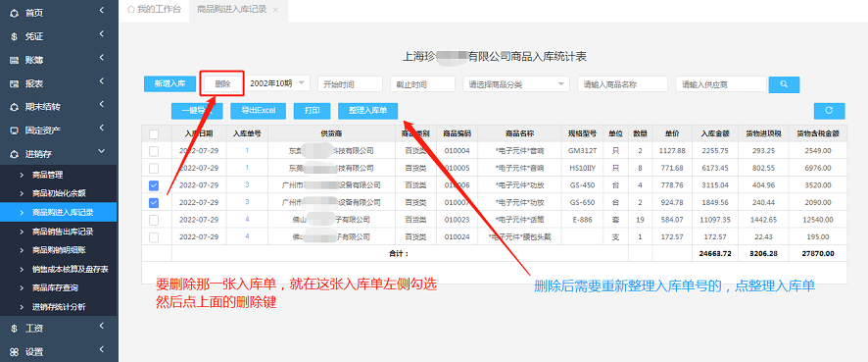Check the row for 010005 音响

click(154, 168)
